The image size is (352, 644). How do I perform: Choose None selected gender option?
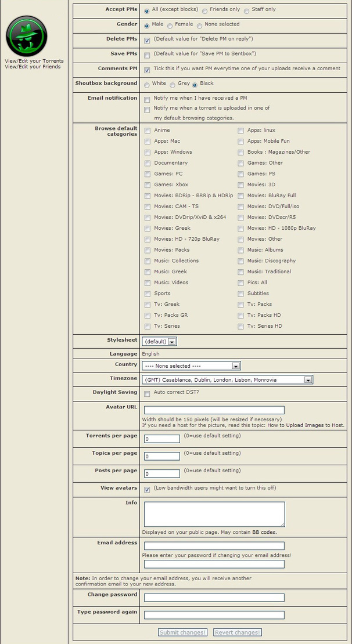point(199,26)
